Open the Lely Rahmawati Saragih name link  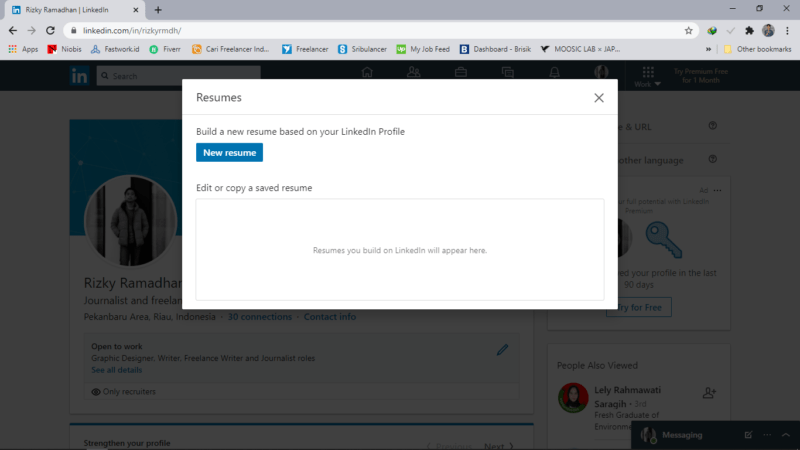click(x=627, y=396)
